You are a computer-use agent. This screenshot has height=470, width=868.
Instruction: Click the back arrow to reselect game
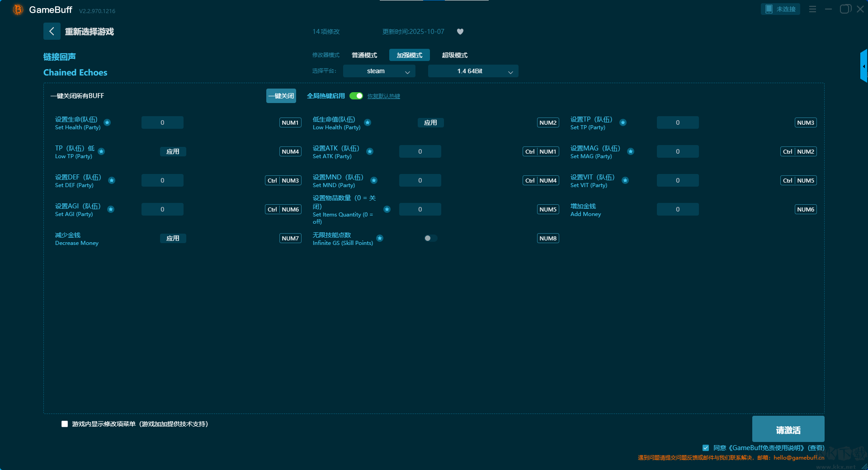(52, 31)
